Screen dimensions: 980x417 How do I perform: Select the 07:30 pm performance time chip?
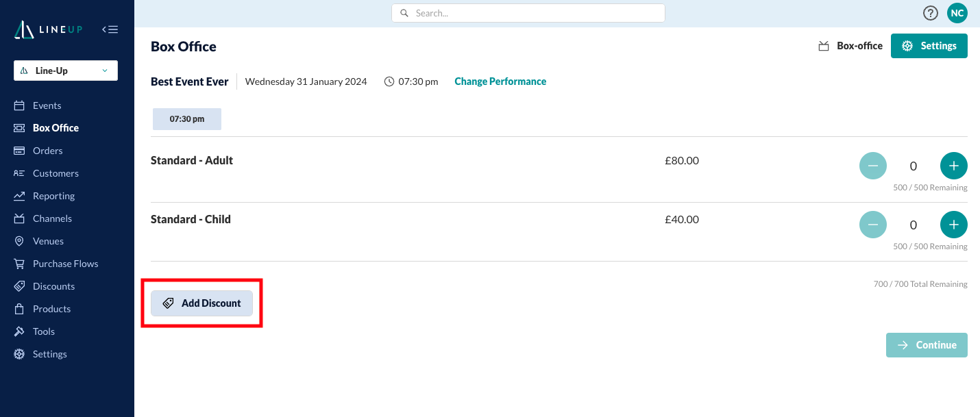(x=187, y=119)
